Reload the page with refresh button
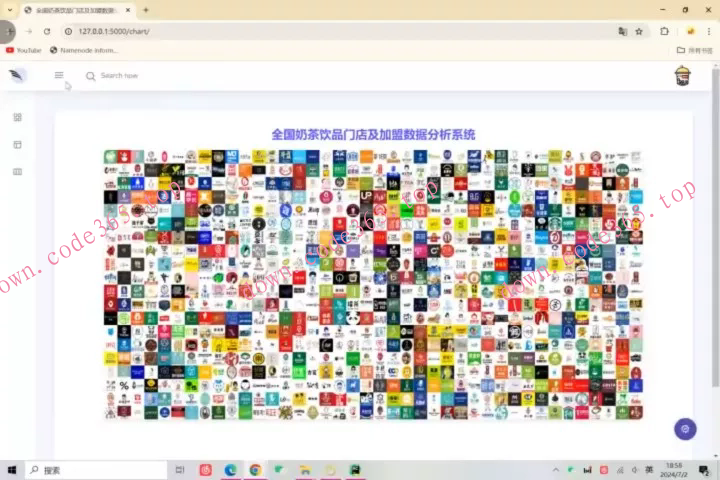Viewport: 720px width, 480px height. pos(47,31)
